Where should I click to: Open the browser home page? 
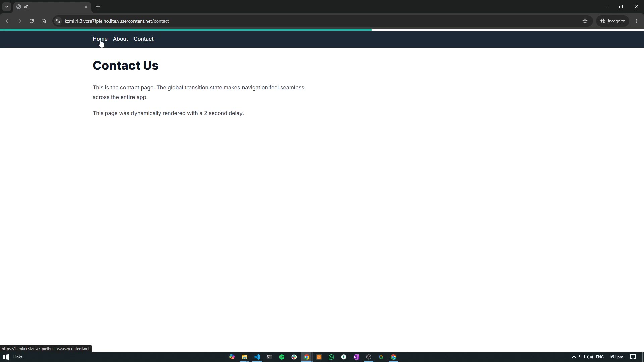coord(44,21)
